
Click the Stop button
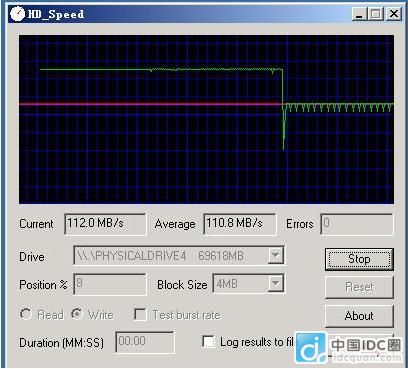click(x=359, y=259)
